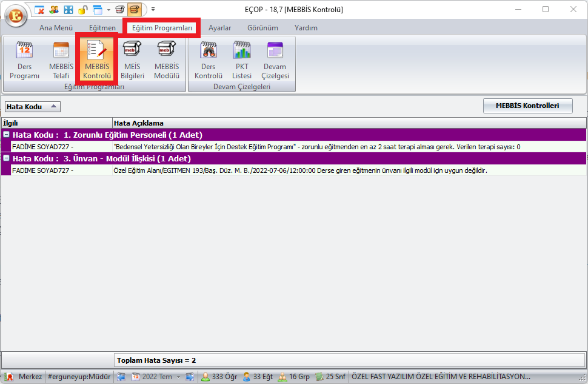
Task: Open MEİS Bilgileri from the ribbon
Action: coord(132,60)
